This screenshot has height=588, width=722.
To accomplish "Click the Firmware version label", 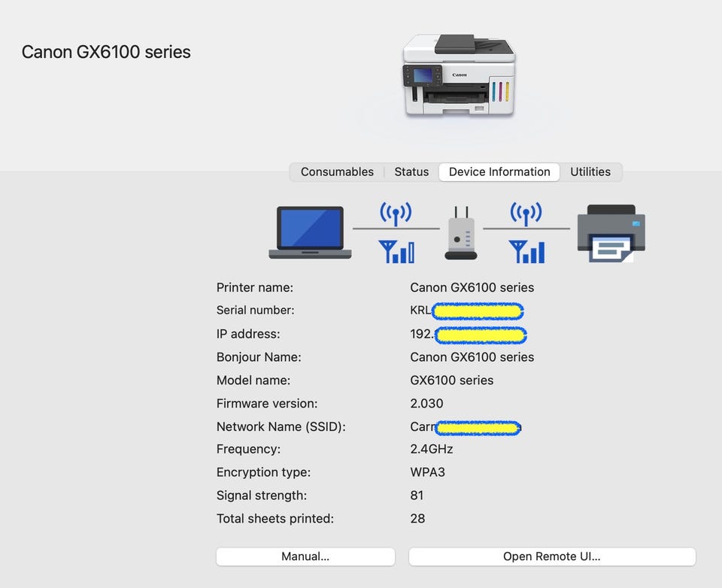I will click(x=266, y=403).
